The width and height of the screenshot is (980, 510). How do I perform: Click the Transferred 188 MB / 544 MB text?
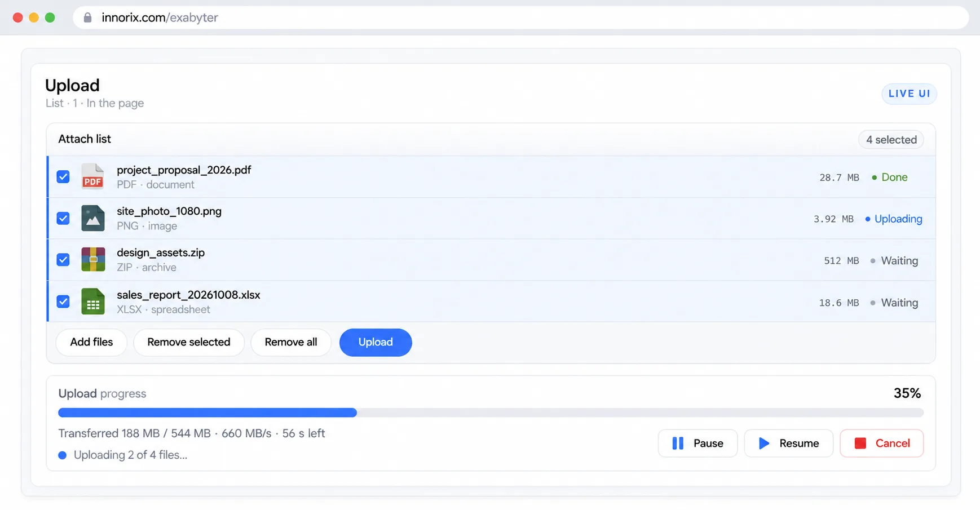pyautogui.click(x=134, y=433)
